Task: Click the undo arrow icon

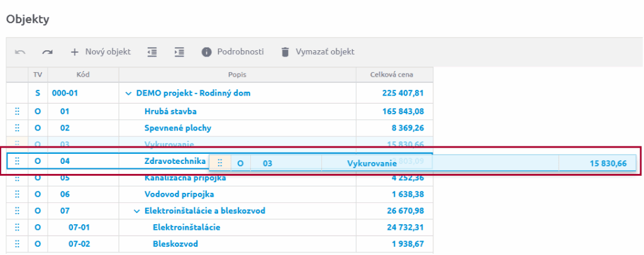Action: pyautogui.click(x=20, y=52)
